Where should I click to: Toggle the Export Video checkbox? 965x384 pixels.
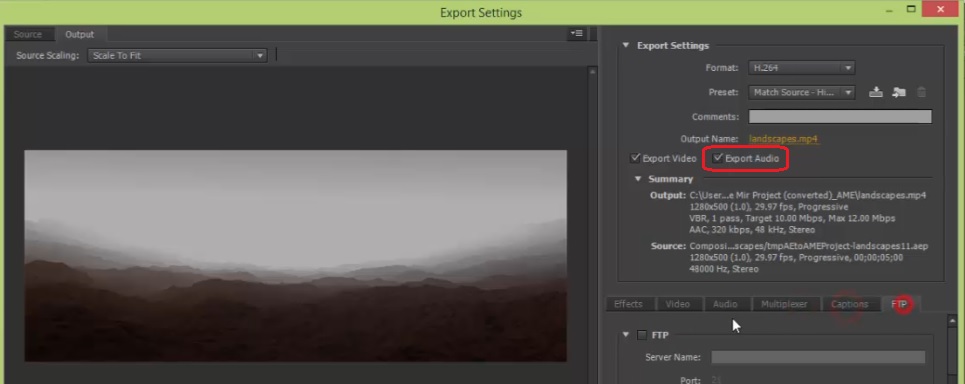pos(636,158)
